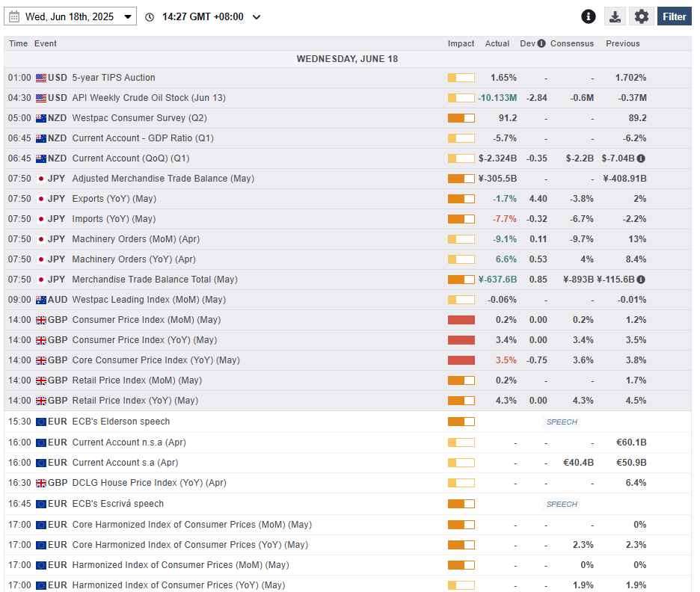Image resolution: width=700 pixels, height=592 pixels.
Task: Click the Consensus column header
Action: (x=572, y=43)
